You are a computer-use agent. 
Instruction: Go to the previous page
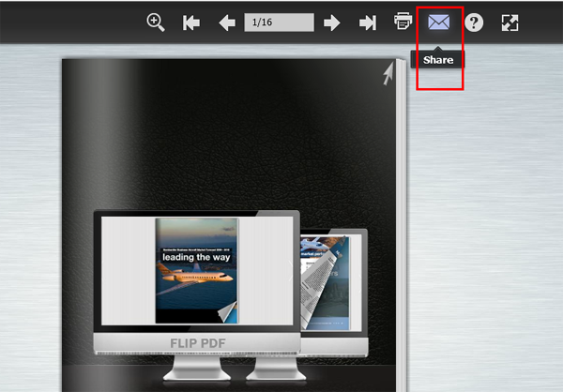(x=227, y=23)
